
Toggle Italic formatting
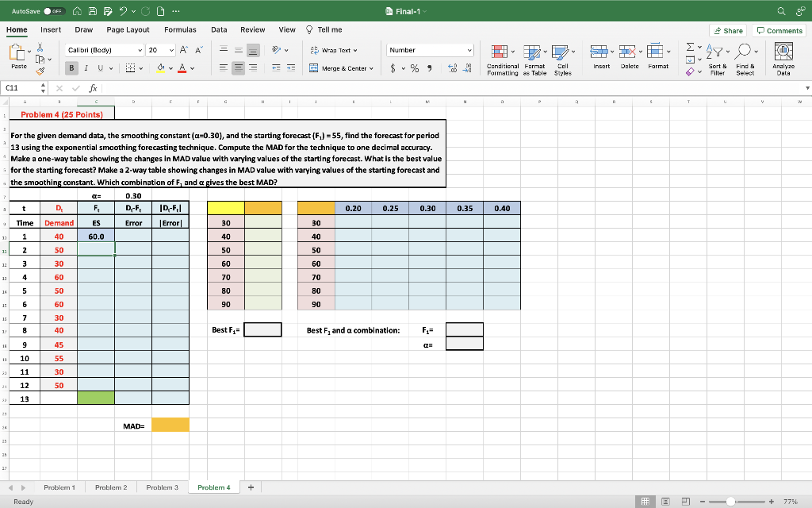86,68
